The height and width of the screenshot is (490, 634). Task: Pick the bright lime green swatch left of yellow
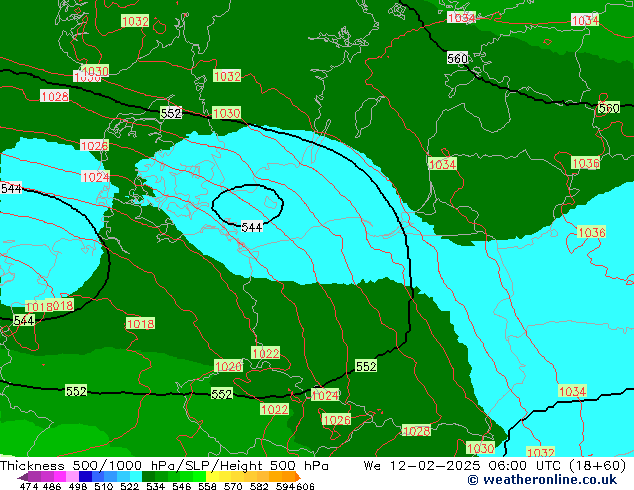pos(199,477)
